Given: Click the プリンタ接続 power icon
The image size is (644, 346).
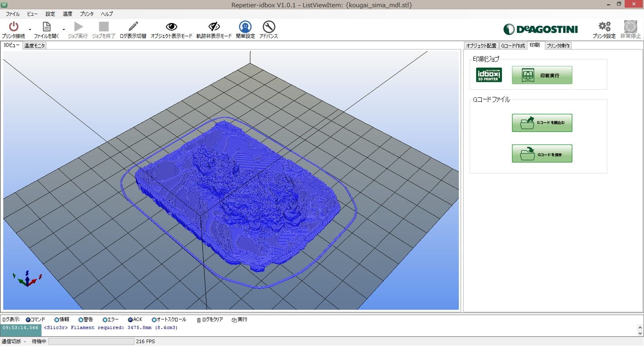Looking at the screenshot, I should [14, 27].
